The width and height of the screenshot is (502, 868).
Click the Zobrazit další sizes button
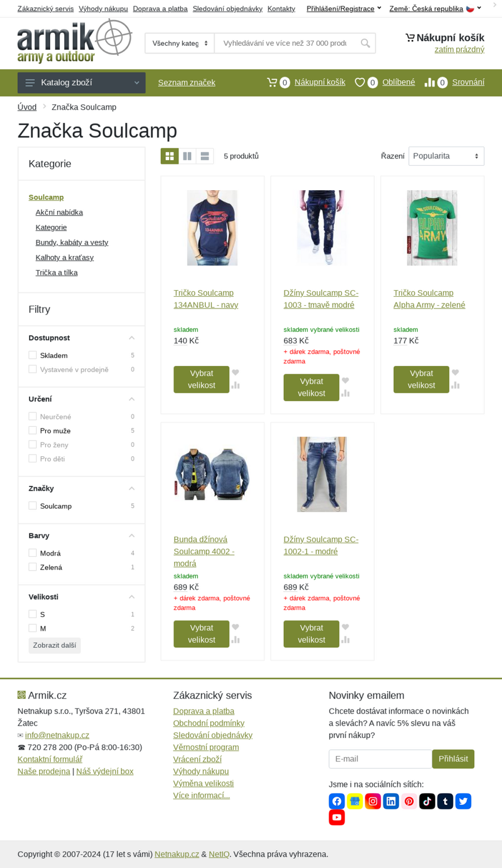point(55,645)
